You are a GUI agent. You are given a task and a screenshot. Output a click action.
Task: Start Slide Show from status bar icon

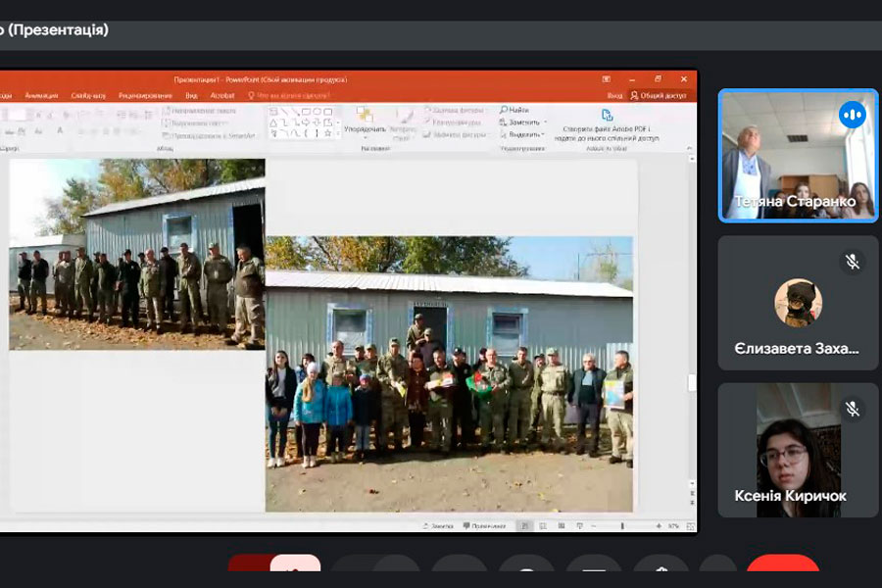click(x=579, y=526)
